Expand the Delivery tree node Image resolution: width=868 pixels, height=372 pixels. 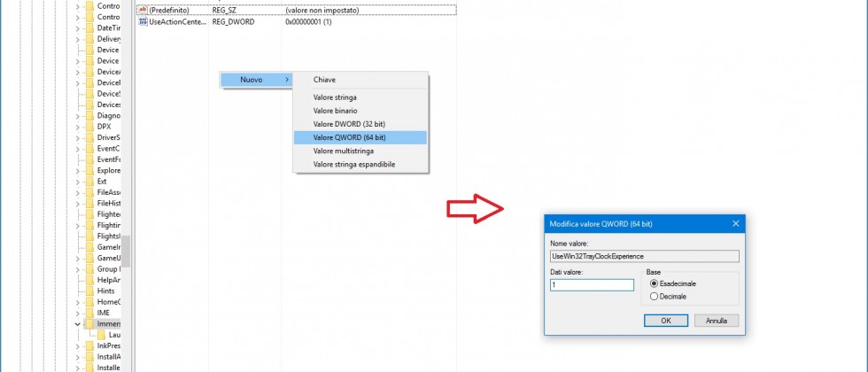pos(78,39)
